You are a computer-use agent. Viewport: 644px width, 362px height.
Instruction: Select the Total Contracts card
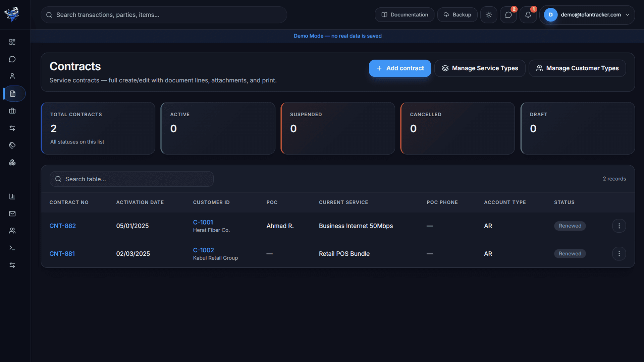(98, 128)
